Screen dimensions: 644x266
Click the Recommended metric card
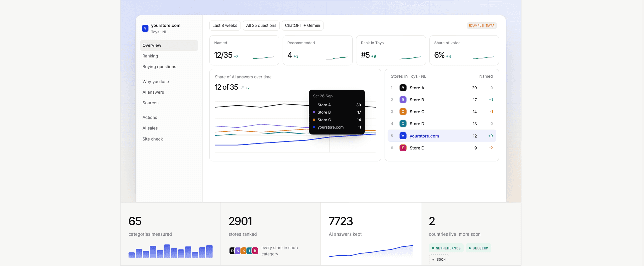point(318,50)
